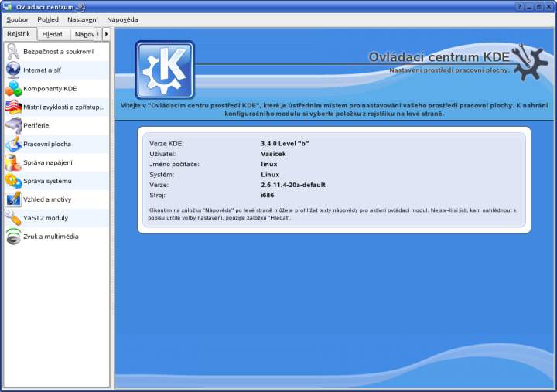Open the Nápověda menu

pyautogui.click(x=122, y=20)
